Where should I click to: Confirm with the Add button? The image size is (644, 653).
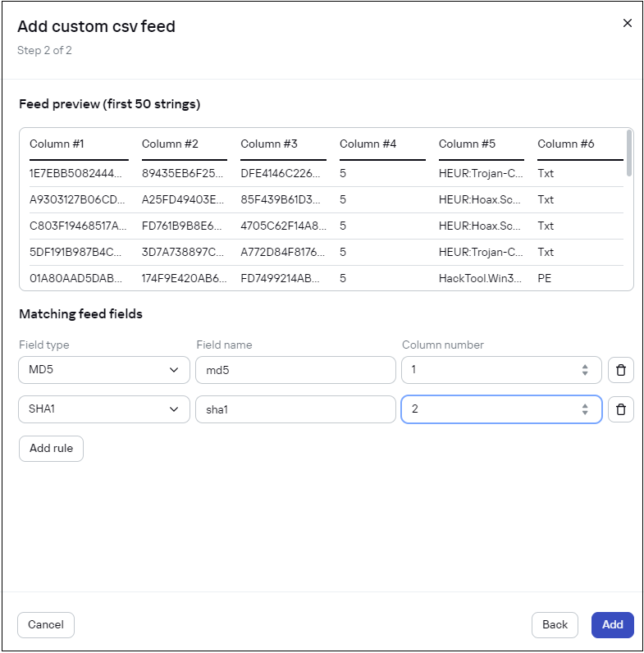[613, 625]
